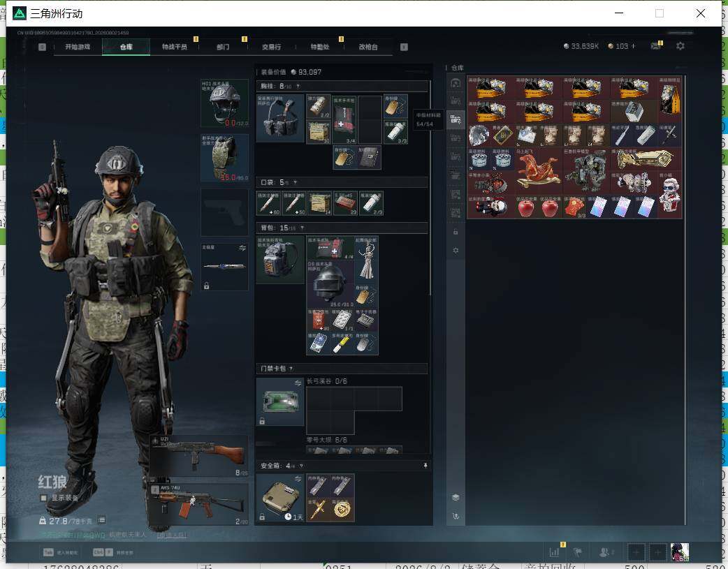728x569 pixels.
Task: Open the 特勤处 tab
Action: [320, 47]
